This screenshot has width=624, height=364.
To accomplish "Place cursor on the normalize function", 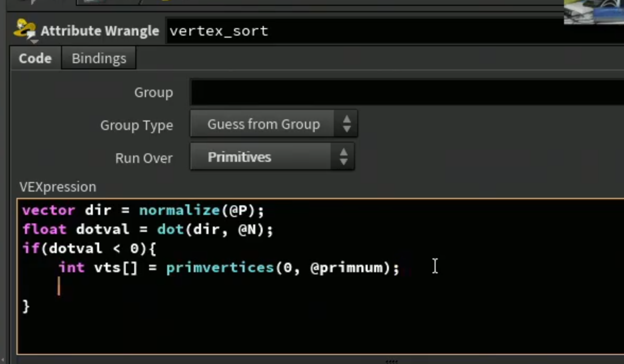I will tap(179, 210).
